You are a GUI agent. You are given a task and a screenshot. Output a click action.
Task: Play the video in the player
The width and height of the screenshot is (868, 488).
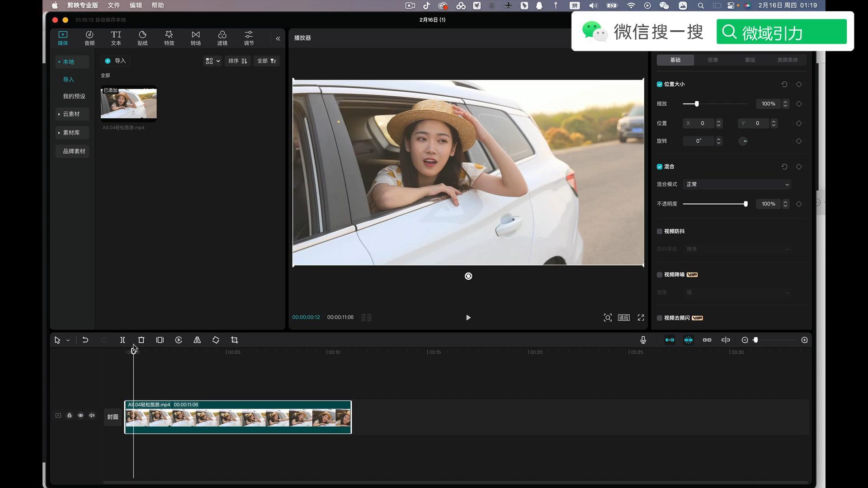[x=468, y=318]
